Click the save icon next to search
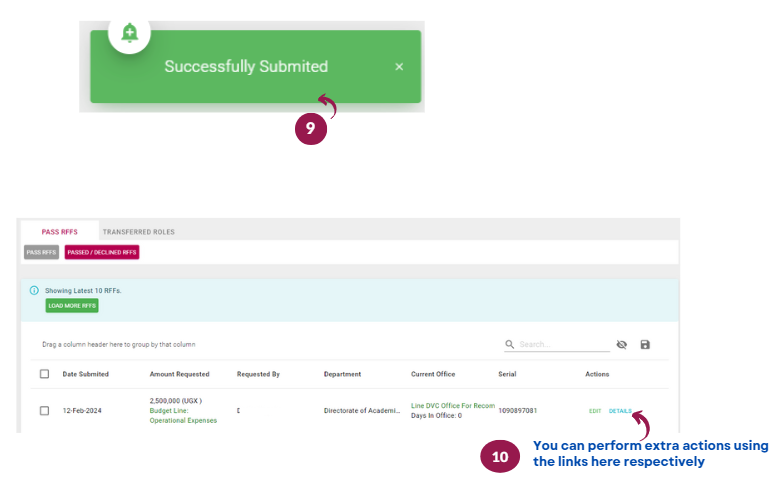Screen dimensions: 772x482 645,345
